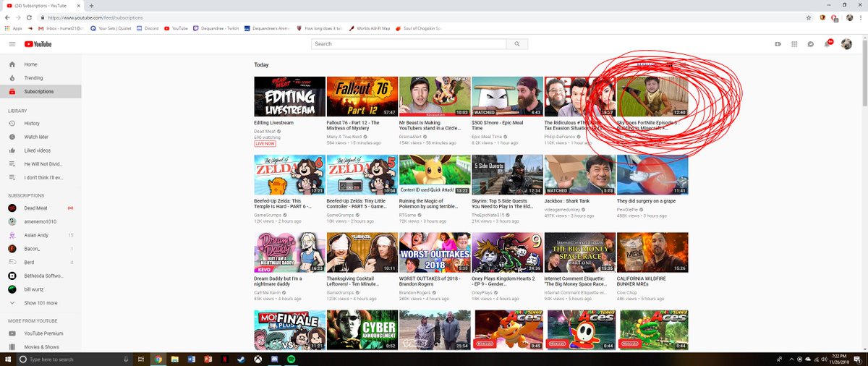The height and width of the screenshot is (366, 868).
Task: Open WORST OUTTAKES of 2018 thumbnail
Action: coord(434,252)
